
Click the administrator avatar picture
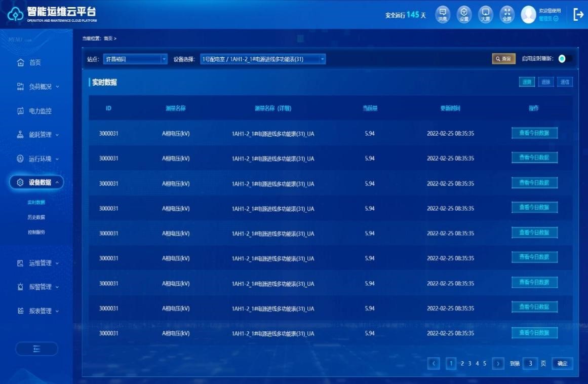tap(528, 15)
